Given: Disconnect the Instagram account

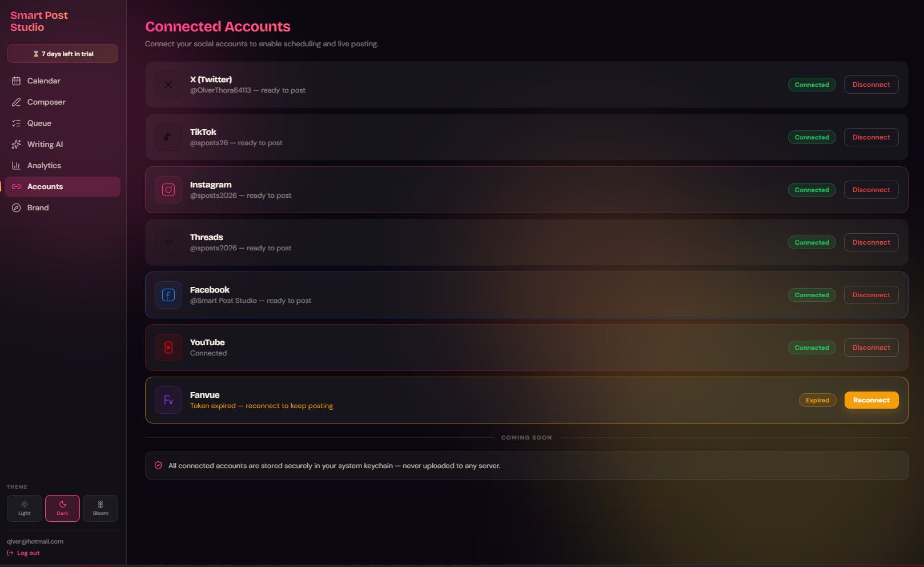Looking at the screenshot, I should click(871, 190).
